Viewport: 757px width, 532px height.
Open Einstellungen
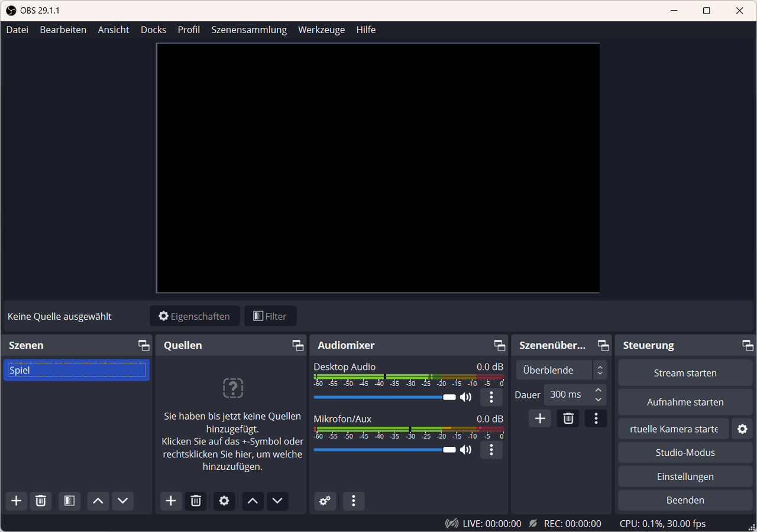[685, 476]
